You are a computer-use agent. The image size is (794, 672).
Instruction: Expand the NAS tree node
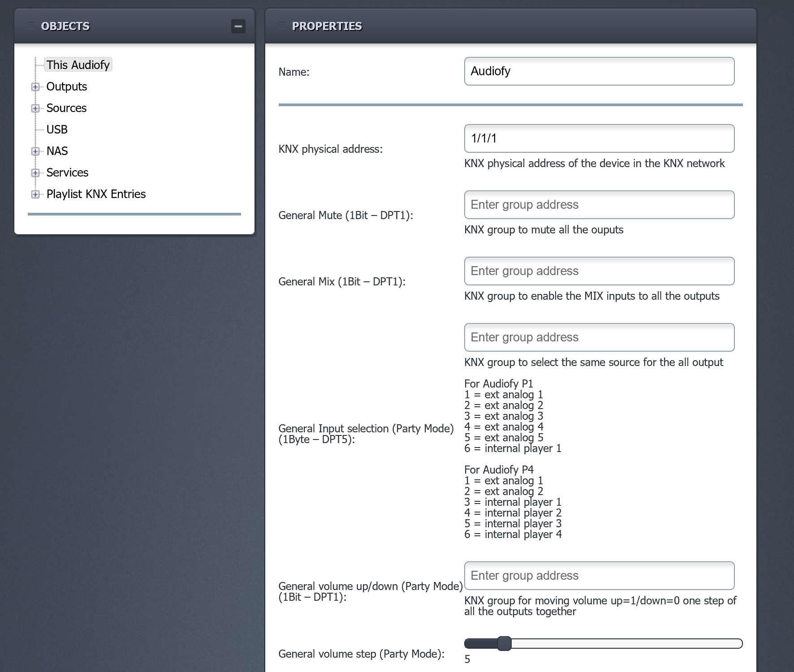(x=35, y=151)
